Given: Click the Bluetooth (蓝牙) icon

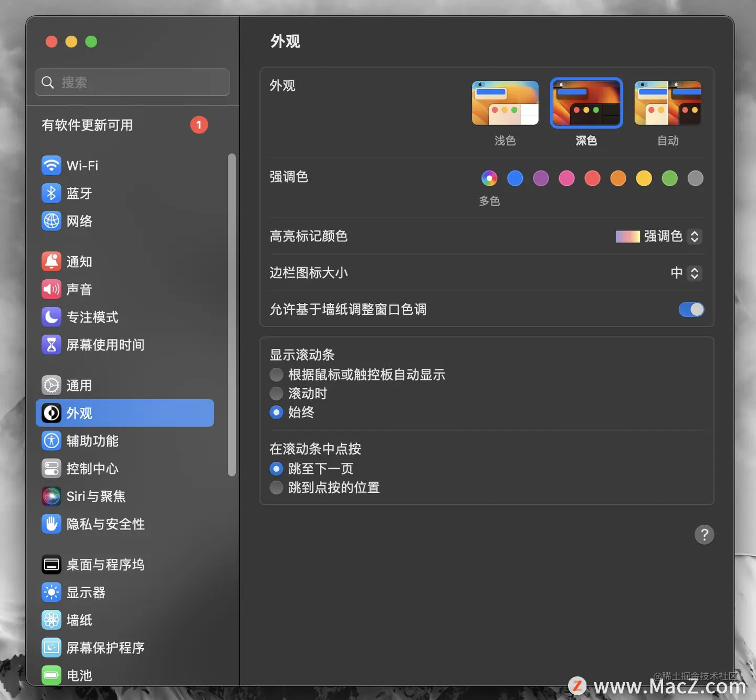Looking at the screenshot, I should [51, 193].
